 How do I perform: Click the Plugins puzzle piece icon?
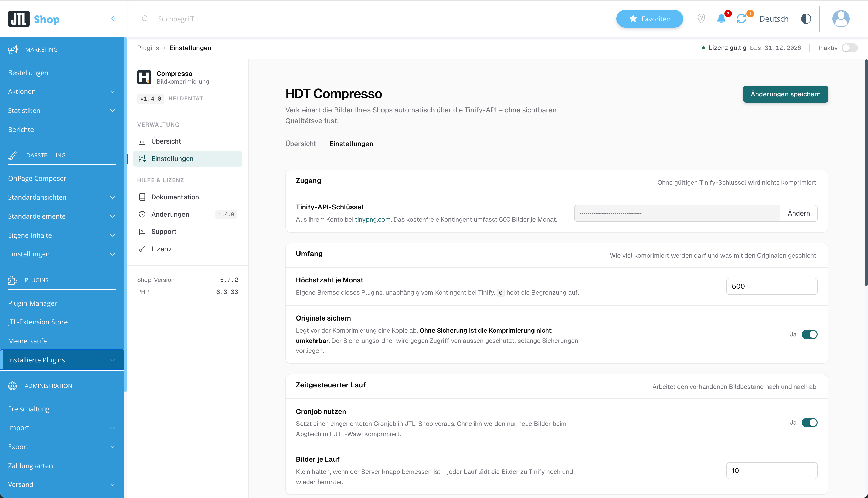pos(13,280)
